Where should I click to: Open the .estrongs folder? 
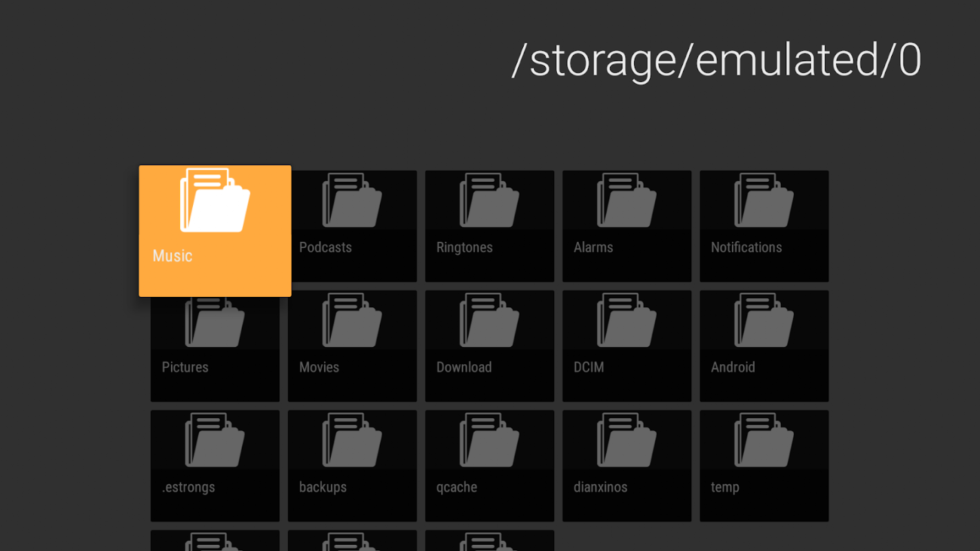coord(215,466)
